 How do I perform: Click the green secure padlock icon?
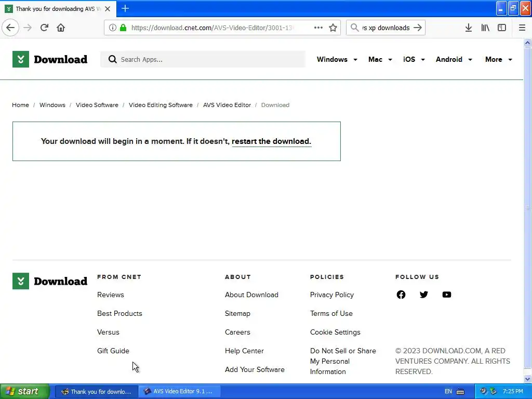pyautogui.click(x=123, y=28)
